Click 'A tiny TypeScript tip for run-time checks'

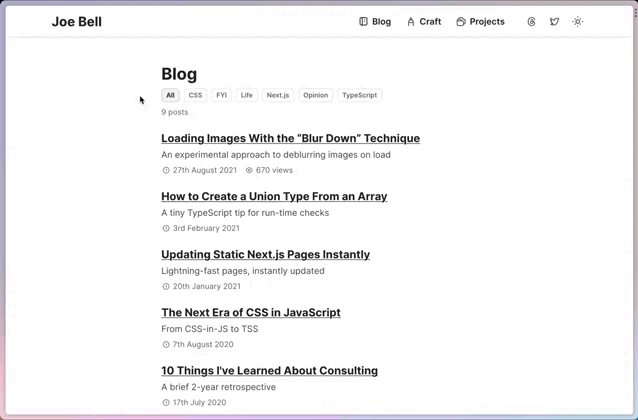tap(245, 213)
